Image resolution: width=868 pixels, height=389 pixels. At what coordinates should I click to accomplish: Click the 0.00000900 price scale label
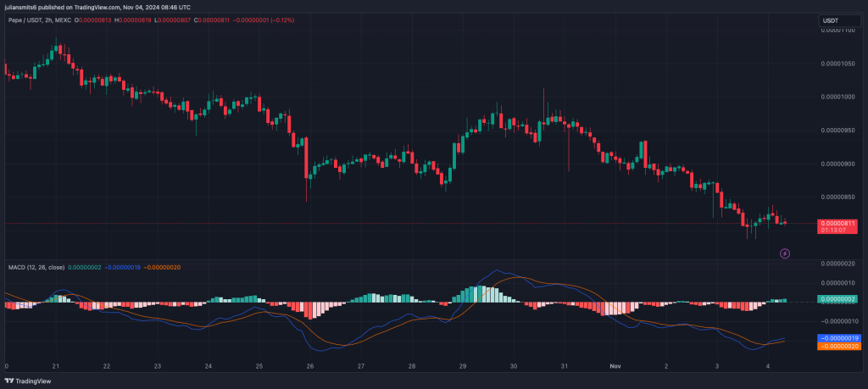(839, 164)
